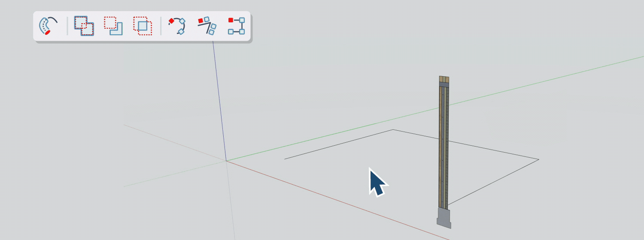Pick the Subtract solid tool icon
The height and width of the screenshot is (240, 644).
tap(113, 26)
